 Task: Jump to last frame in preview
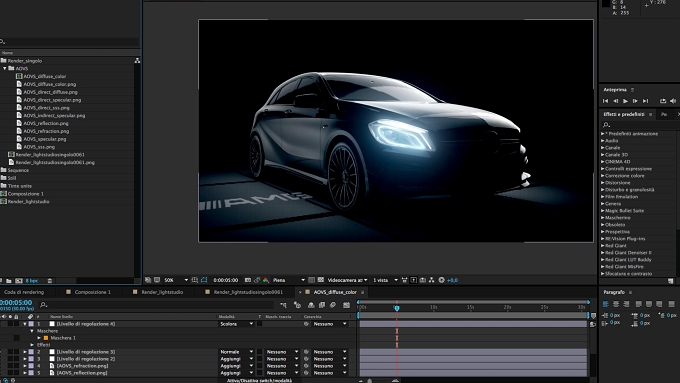click(645, 101)
